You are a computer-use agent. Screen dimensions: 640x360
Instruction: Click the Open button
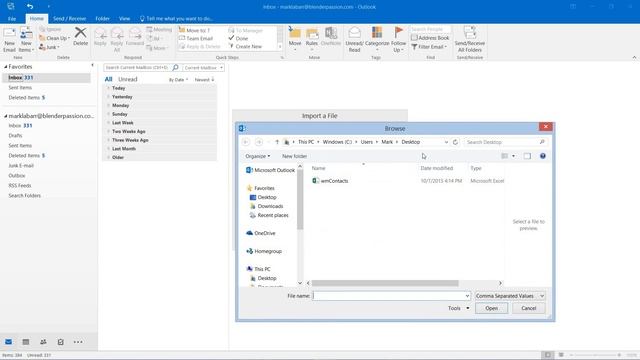click(491, 308)
